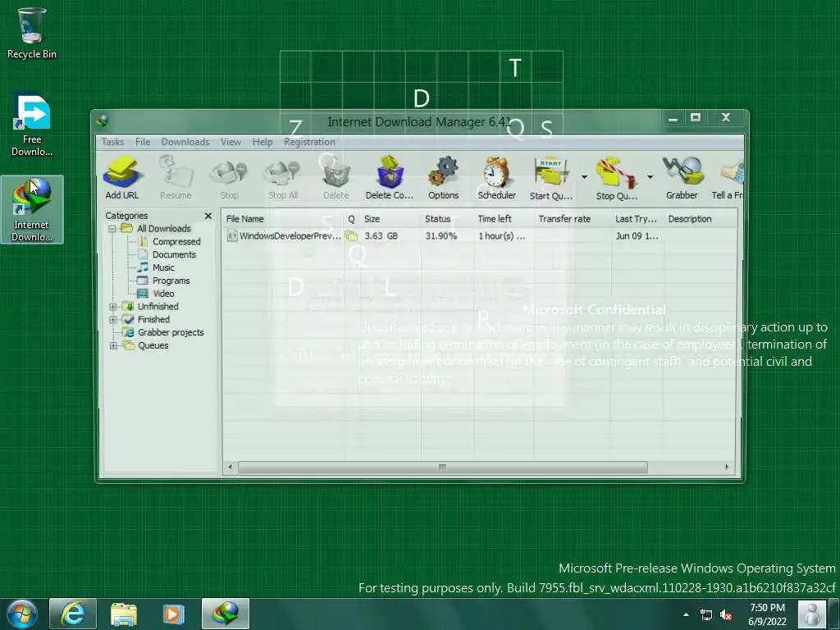Screen dimensions: 840x630
Task: Click the left scroll arrow of the download list
Action: click(230, 467)
